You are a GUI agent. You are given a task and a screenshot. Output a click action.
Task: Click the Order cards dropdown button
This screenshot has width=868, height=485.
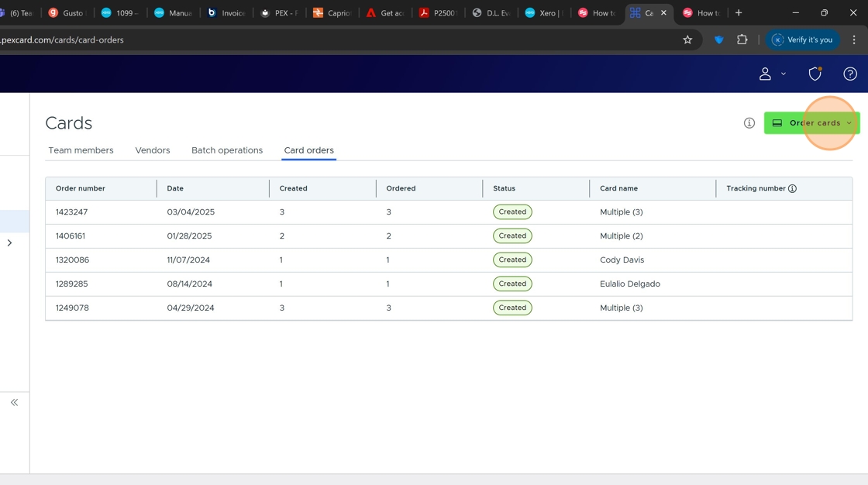(811, 123)
